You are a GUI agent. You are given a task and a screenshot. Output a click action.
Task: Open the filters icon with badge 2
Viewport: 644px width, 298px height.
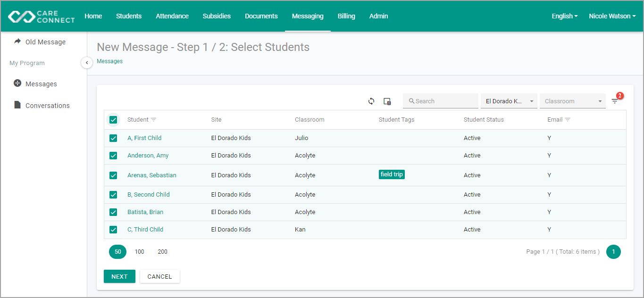615,101
